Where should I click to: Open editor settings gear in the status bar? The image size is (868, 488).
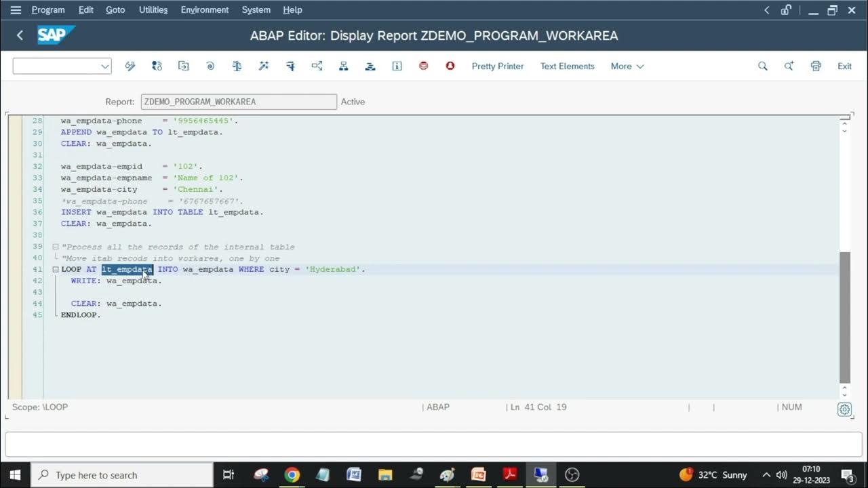pyautogui.click(x=844, y=409)
